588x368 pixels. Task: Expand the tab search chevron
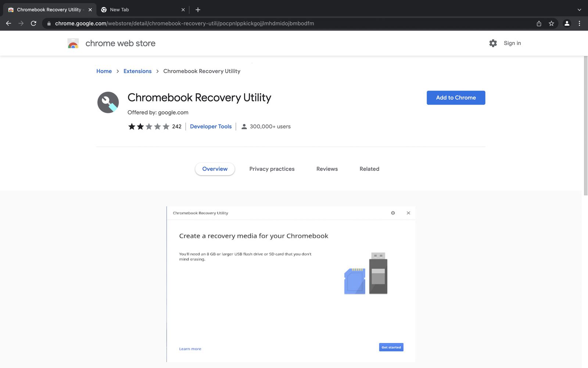[579, 10]
